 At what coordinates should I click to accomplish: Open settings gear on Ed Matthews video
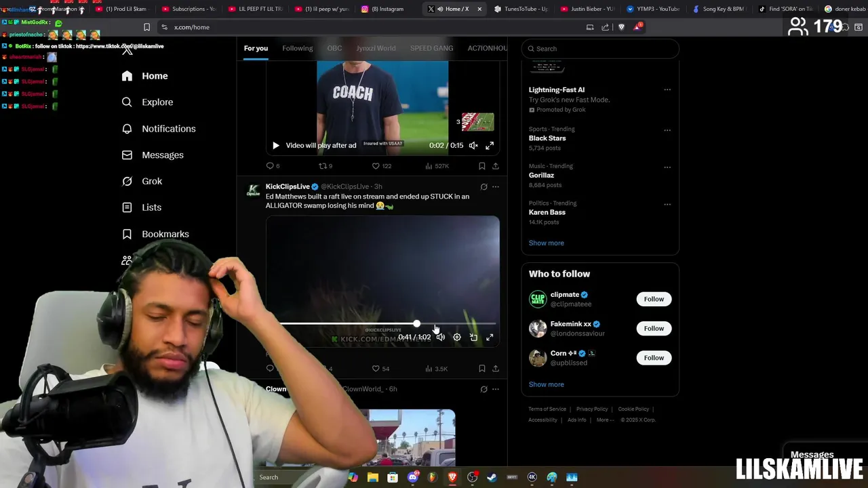point(457,338)
